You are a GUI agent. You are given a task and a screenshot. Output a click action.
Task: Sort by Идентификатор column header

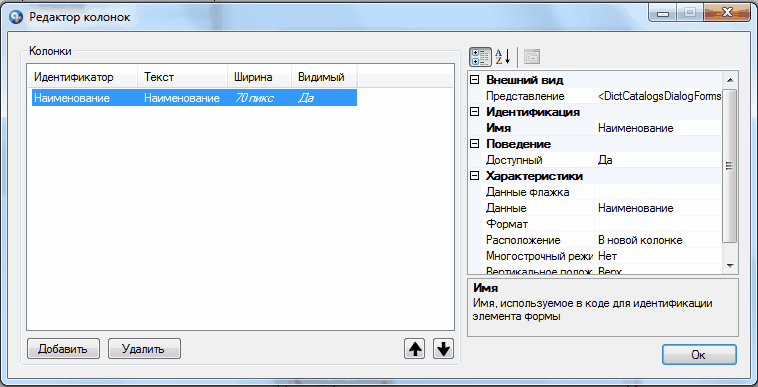tap(82, 77)
